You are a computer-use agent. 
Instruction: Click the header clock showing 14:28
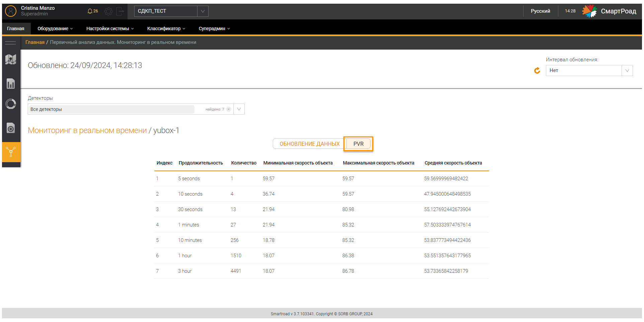point(570,11)
